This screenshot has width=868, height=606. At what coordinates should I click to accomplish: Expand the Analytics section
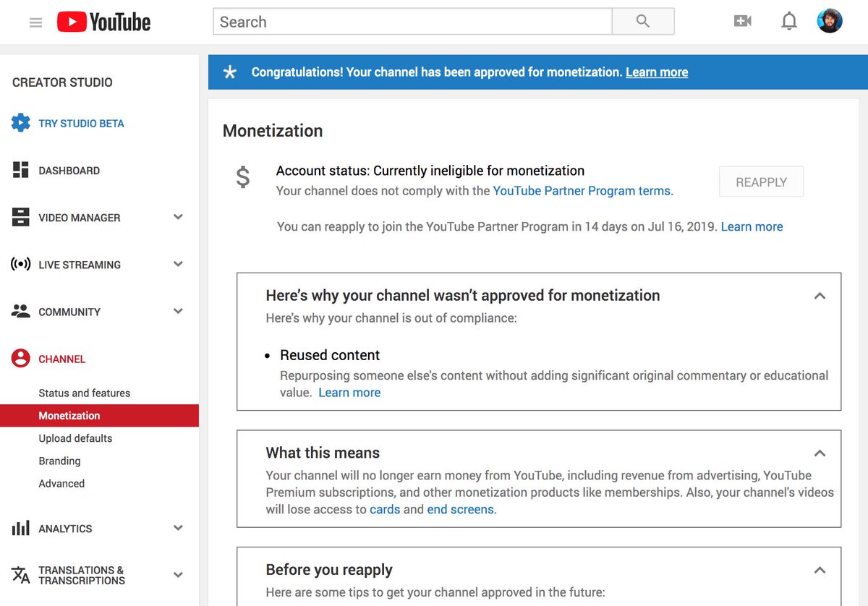[178, 528]
